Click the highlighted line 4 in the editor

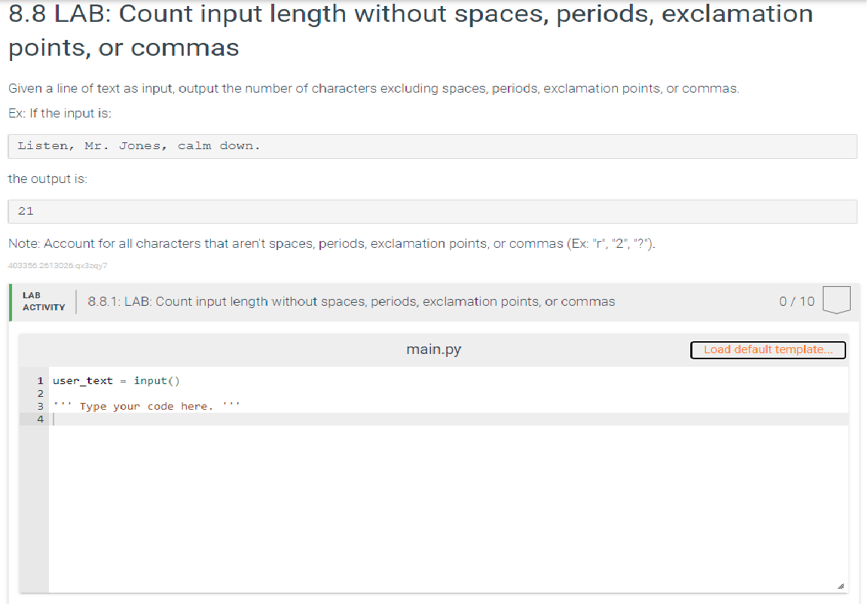point(301,419)
